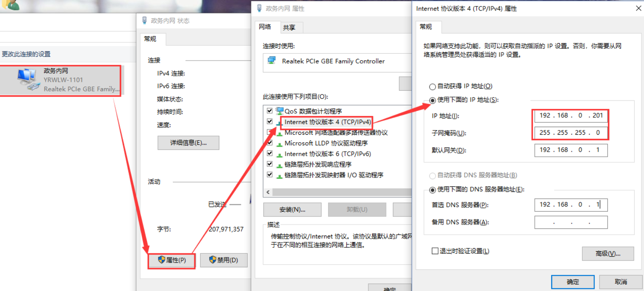Click the 高级(V)... button
Image resolution: width=644 pixels, height=291 pixels.
[x=608, y=253]
